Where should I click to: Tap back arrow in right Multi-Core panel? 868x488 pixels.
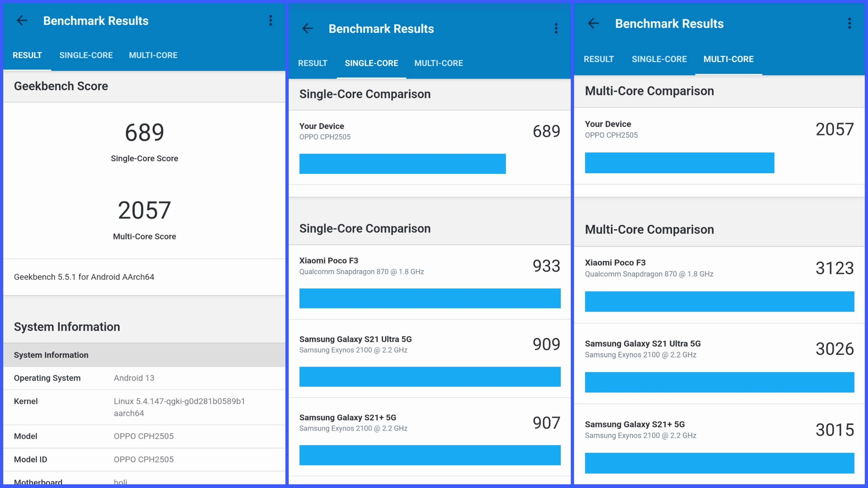[593, 24]
